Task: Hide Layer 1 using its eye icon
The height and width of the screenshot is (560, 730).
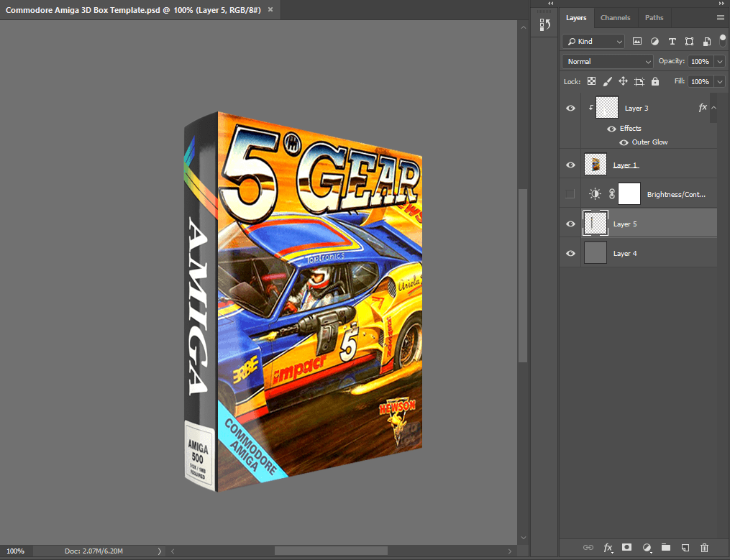Action: click(x=571, y=165)
